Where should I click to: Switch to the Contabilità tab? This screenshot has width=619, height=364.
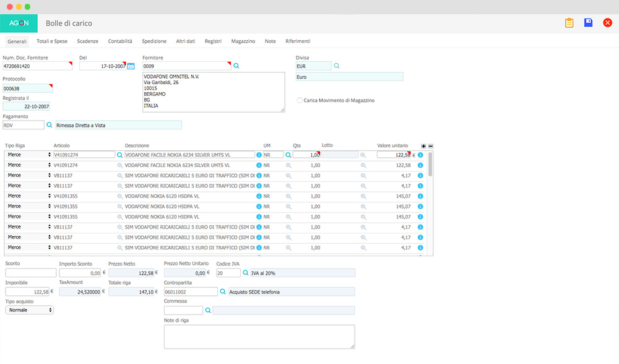click(x=120, y=41)
